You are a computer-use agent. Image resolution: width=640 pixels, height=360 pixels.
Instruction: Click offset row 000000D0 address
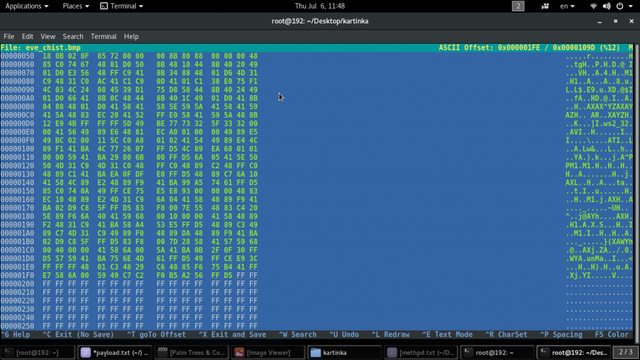pos(18,124)
